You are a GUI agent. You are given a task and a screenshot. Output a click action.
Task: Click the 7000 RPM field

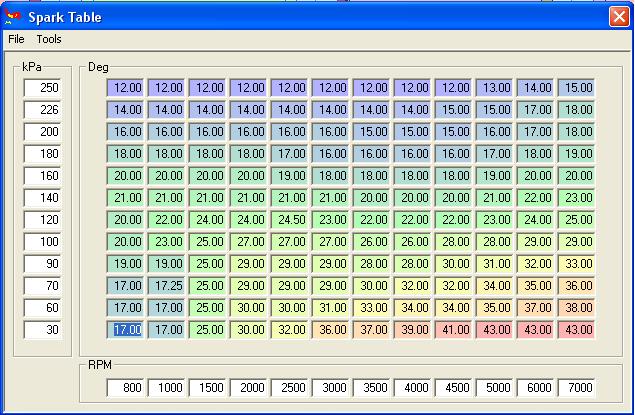click(577, 387)
